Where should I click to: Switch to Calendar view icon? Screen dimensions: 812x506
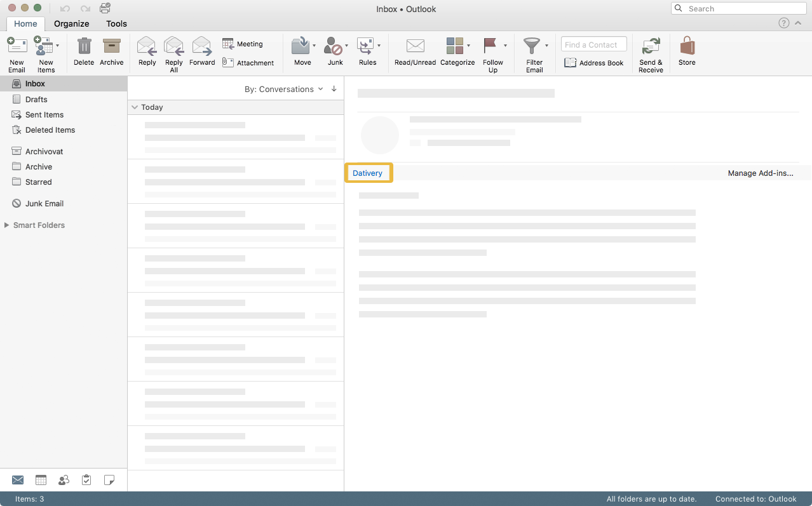point(41,480)
